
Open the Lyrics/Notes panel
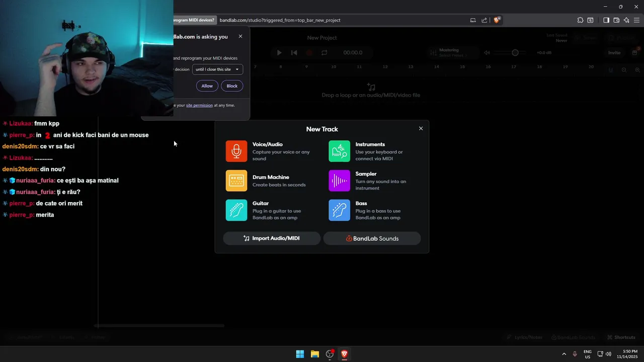pos(524,337)
